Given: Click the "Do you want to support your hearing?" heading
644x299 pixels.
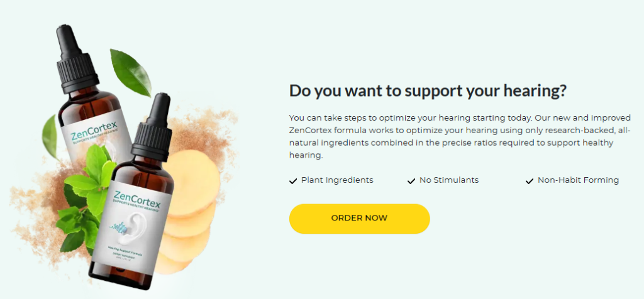Looking at the screenshot, I should coord(428,91).
